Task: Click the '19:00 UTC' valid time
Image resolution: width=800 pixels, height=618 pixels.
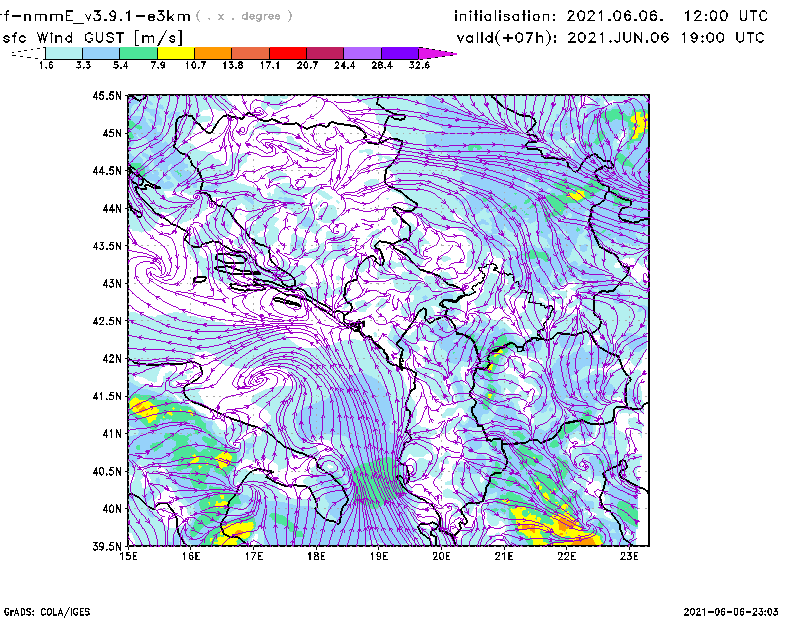Action: (x=722, y=38)
